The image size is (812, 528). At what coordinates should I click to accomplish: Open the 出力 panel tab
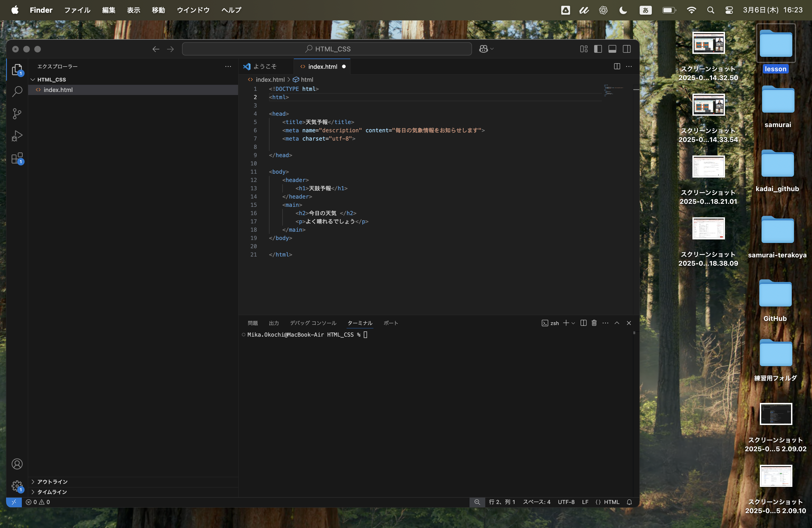coord(274,323)
